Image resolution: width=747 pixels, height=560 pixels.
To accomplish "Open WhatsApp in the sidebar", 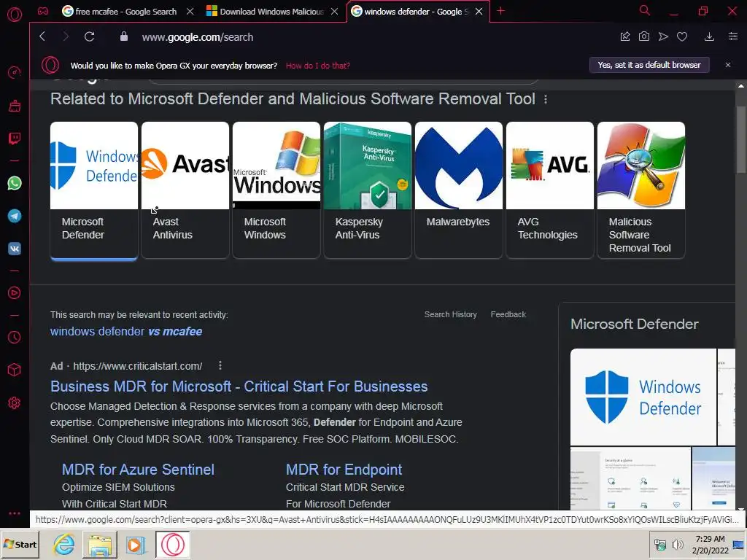I will (15, 183).
